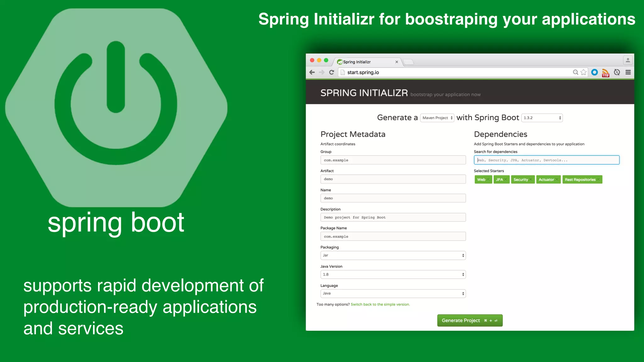Click the 'Artifact coordinates' text
This screenshot has width=644, height=362.
coord(338,144)
